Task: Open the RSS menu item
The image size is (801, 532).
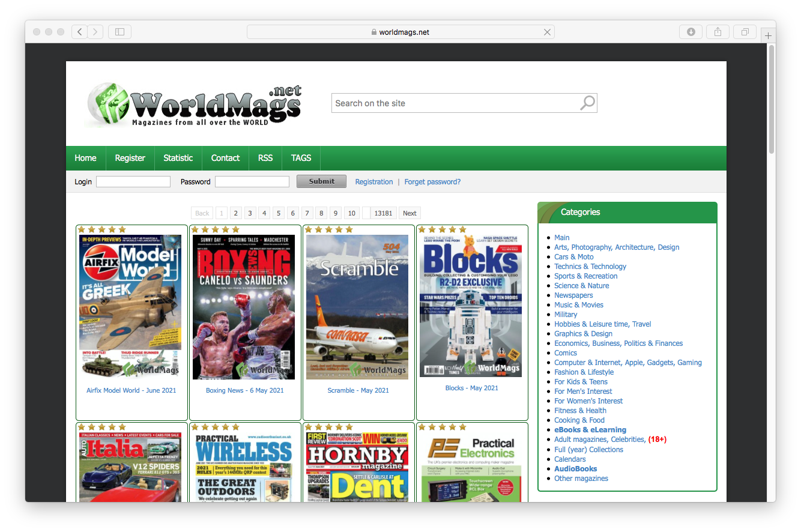Action: coord(265,158)
